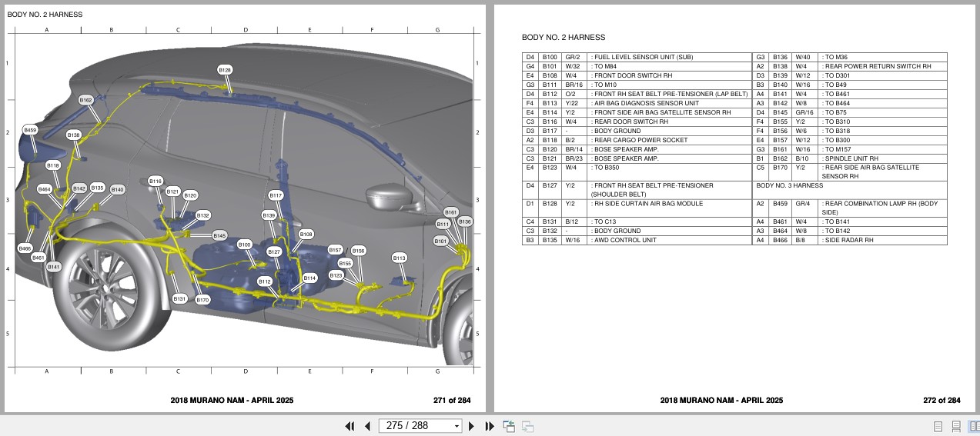Click 'SIDE RADAR RH' table cell
Image resolution: width=980 pixels, height=436 pixels.
(x=883, y=240)
